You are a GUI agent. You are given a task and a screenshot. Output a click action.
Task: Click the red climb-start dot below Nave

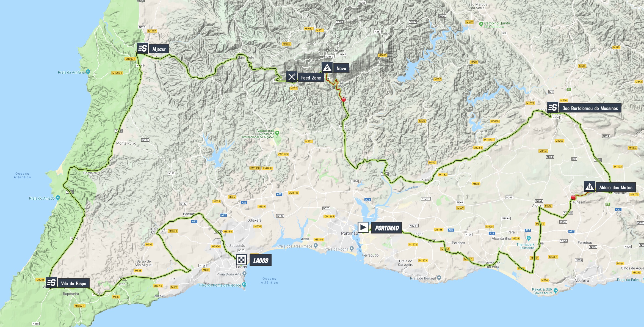coord(344,100)
